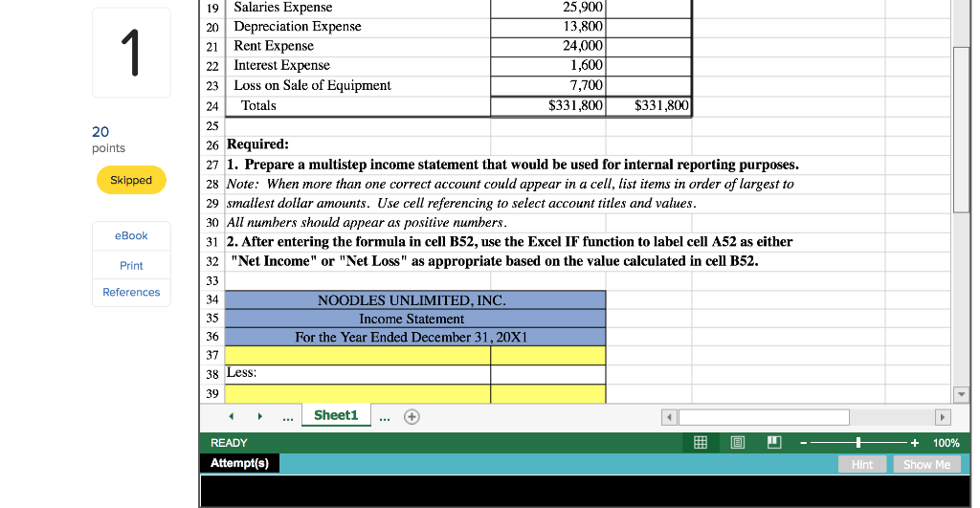Click the zoom out minus icon
Screen dimensions: 980x508
[804, 443]
